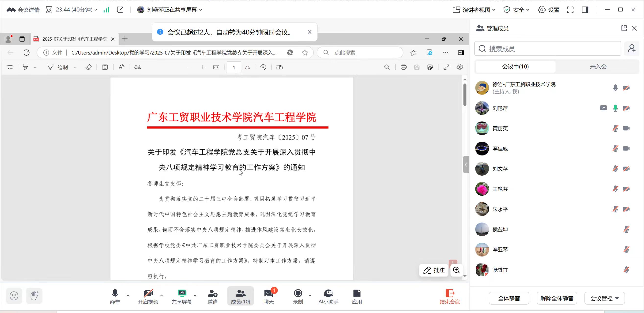Click the 邀请 invite icon
644x313 pixels.
tap(213, 296)
